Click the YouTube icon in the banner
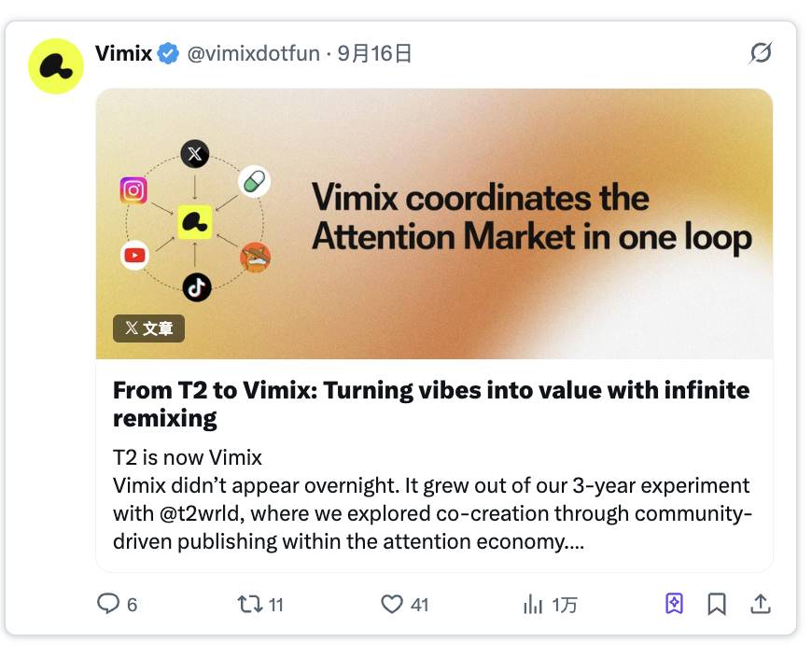 pos(134,255)
